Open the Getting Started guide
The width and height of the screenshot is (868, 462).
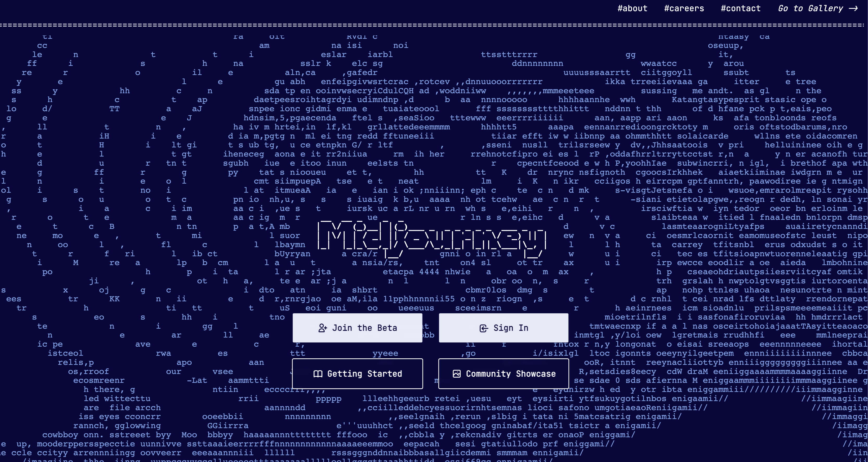point(357,374)
